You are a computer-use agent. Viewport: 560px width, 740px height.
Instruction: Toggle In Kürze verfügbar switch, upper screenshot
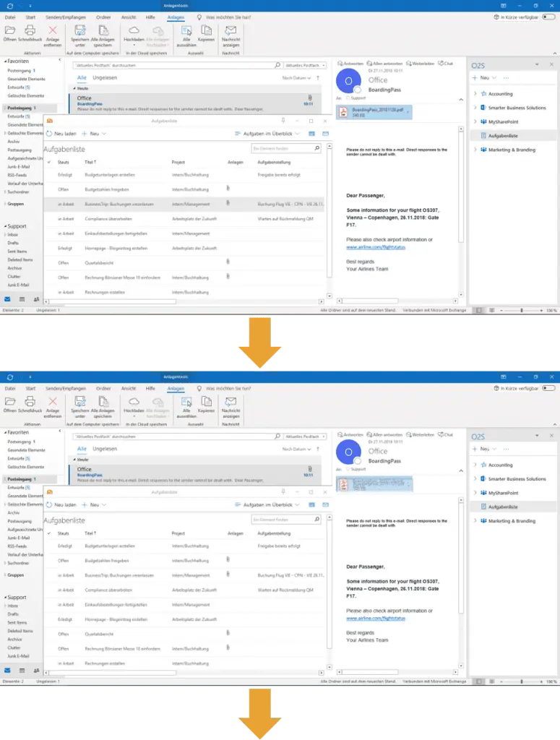(548, 17)
